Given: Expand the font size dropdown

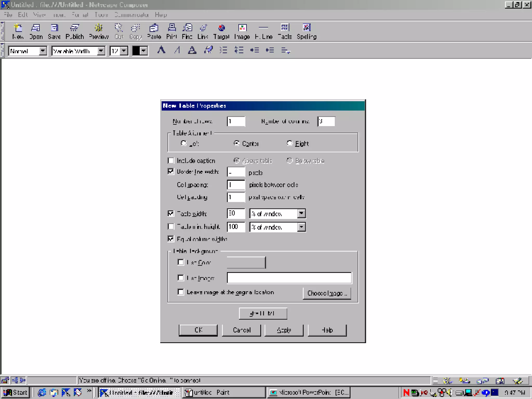Looking at the screenshot, I should pyautogui.click(x=124, y=51).
